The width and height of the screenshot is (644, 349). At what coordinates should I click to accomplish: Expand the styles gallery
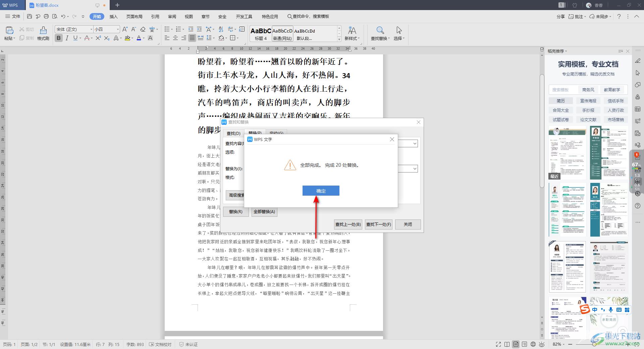[x=339, y=39]
